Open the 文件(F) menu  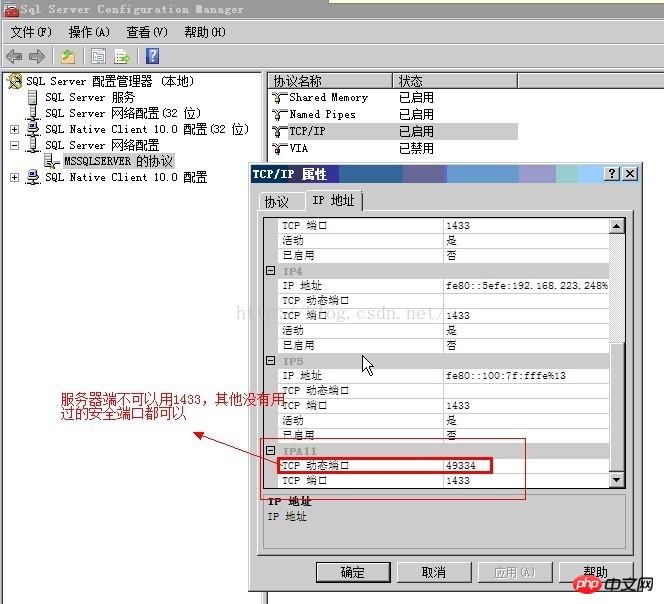click(x=31, y=32)
